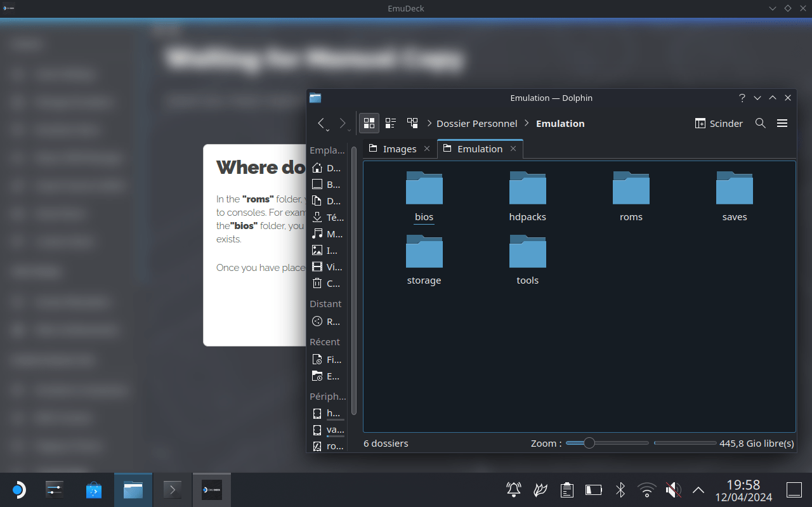Viewport: 812px width, 507px height.
Task: Open the notifications bell in tray
Action: (x=514, y=490)
